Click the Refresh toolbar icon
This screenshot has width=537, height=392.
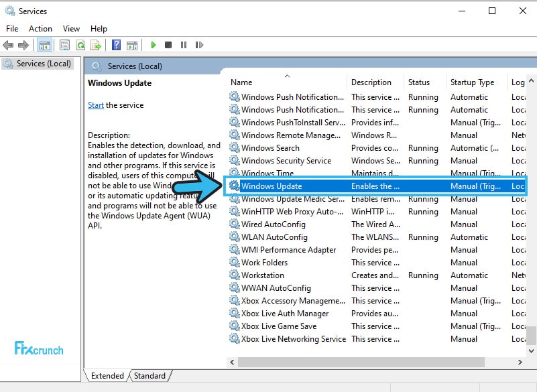pos(80,45)
